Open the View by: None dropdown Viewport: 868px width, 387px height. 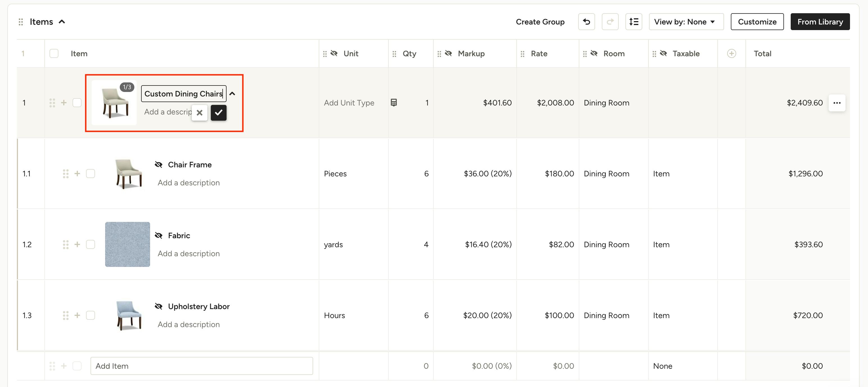pyautogui.click(x=686, y=22)
